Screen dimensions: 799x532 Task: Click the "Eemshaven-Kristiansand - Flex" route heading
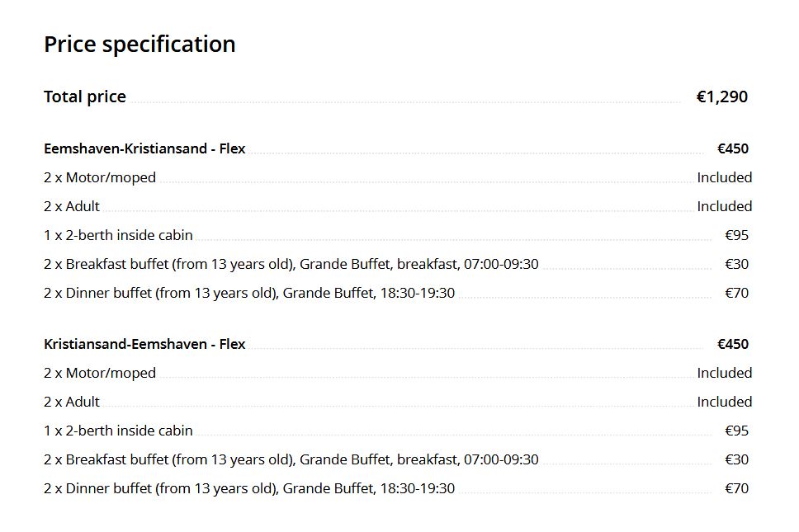144,149
